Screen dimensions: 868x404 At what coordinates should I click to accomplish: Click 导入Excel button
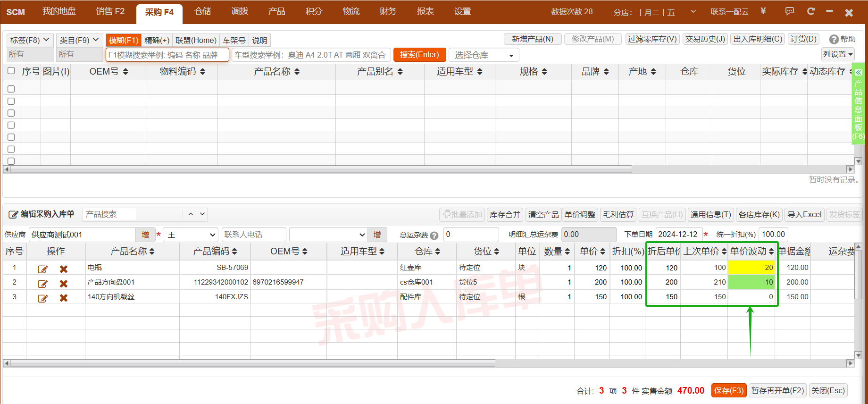coord(804,215)
